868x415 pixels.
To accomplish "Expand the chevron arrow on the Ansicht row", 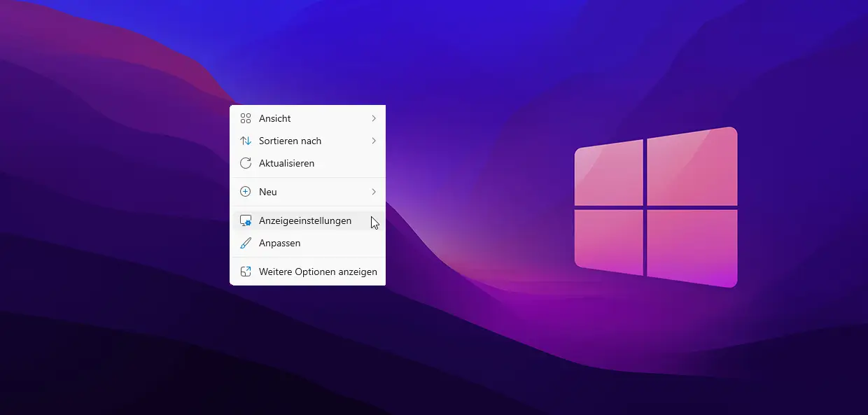I will coord(374,118).
